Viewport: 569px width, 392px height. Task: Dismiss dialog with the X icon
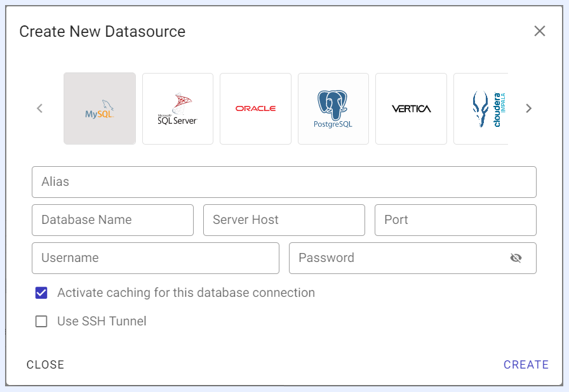pyautogui.click(x=540, y=31)
